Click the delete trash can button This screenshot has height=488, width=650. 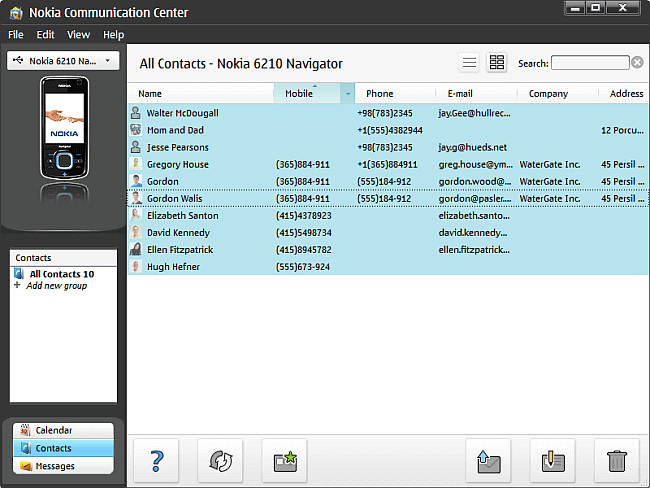[x=617, y=461]
